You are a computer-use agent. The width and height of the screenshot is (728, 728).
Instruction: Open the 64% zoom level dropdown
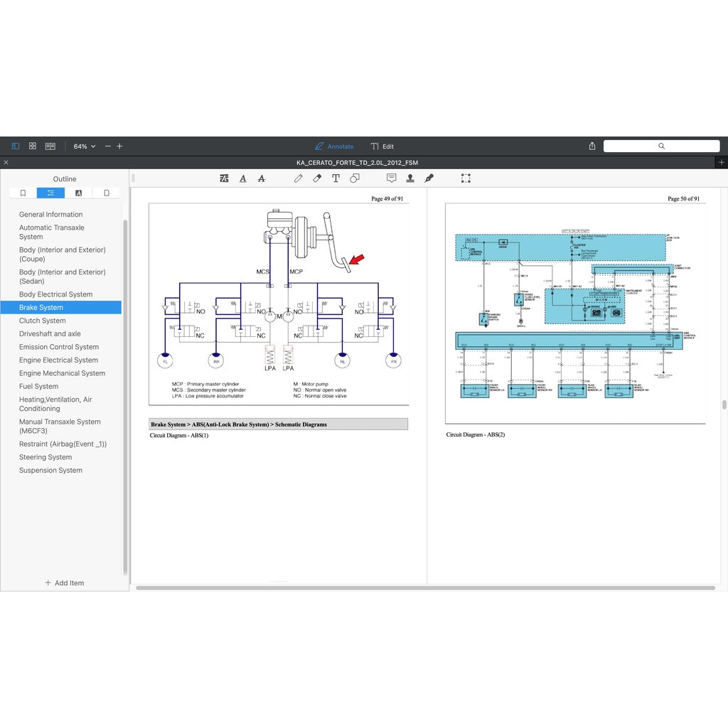tap(84, 146)
